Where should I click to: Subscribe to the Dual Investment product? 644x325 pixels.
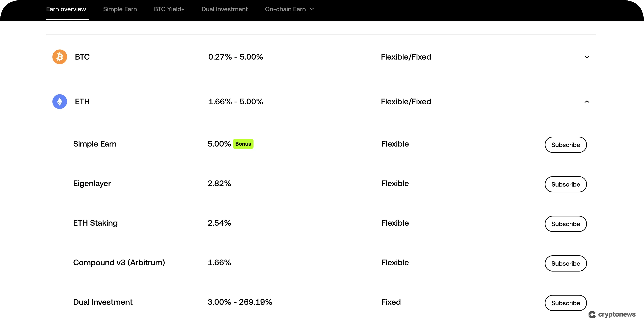(565, 303)
